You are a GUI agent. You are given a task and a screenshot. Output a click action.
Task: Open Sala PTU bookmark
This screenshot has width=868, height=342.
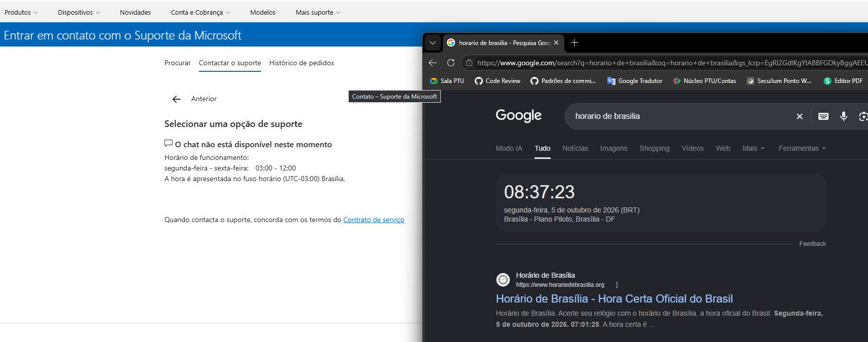click(x=447, y=81)
